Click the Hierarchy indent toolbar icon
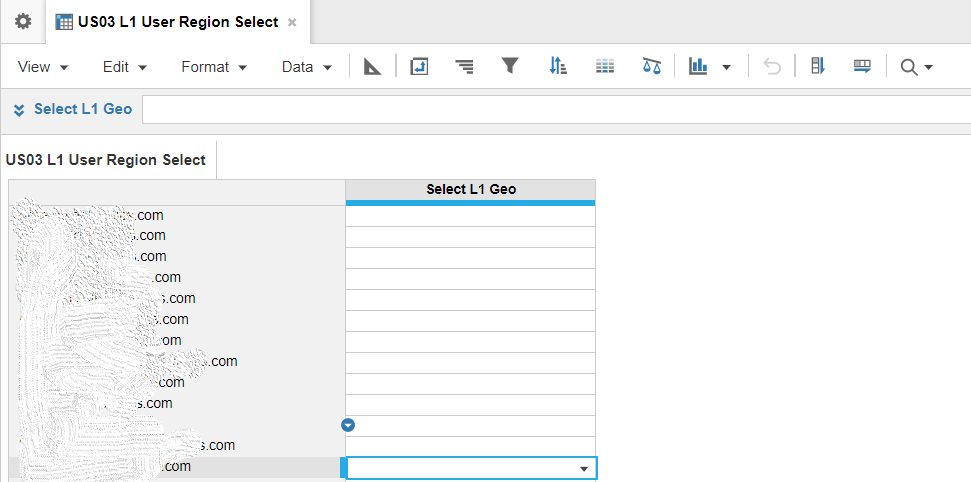The image size is (971, 482). pos(464,66)
